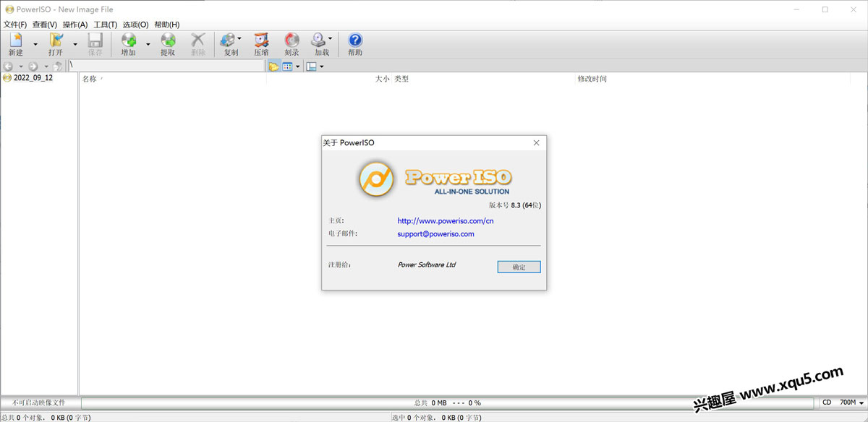868x422 pixels.
Task: Open the 帮助(H) menu
Action: coord(167,25)
